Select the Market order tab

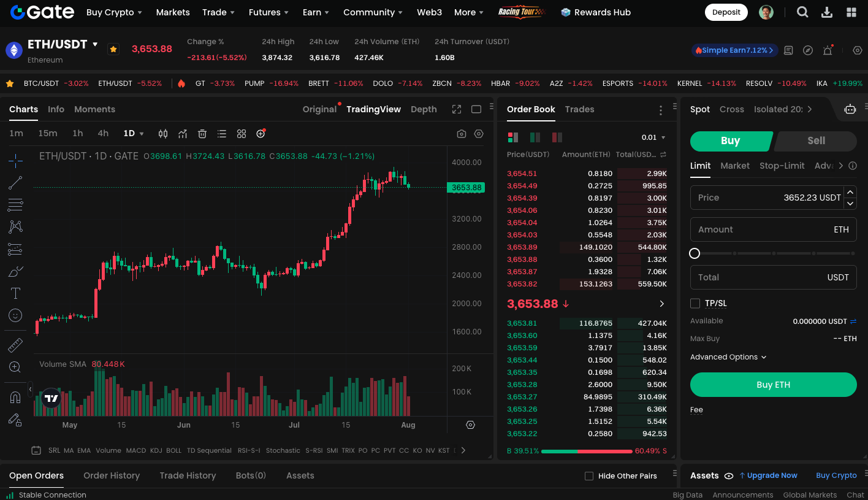pos(735,166)
